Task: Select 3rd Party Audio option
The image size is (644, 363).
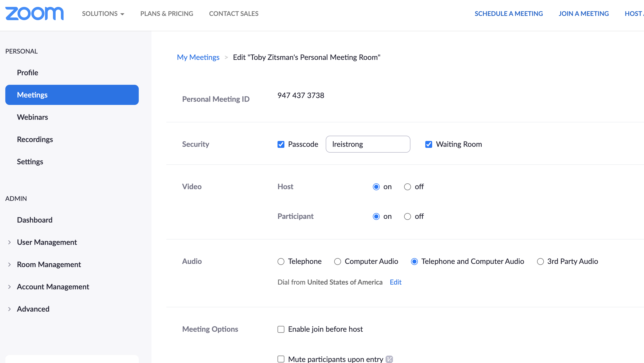Action: [540, 262]
